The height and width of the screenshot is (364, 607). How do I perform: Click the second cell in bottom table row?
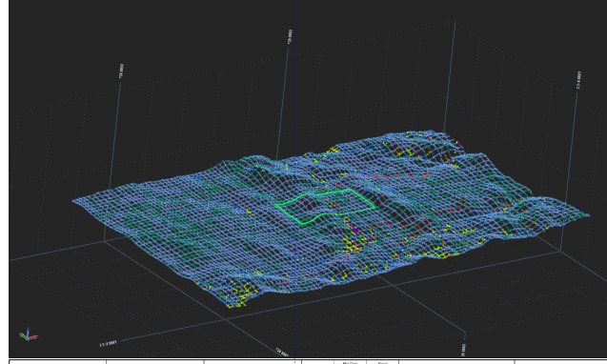(x=155, y=362)
